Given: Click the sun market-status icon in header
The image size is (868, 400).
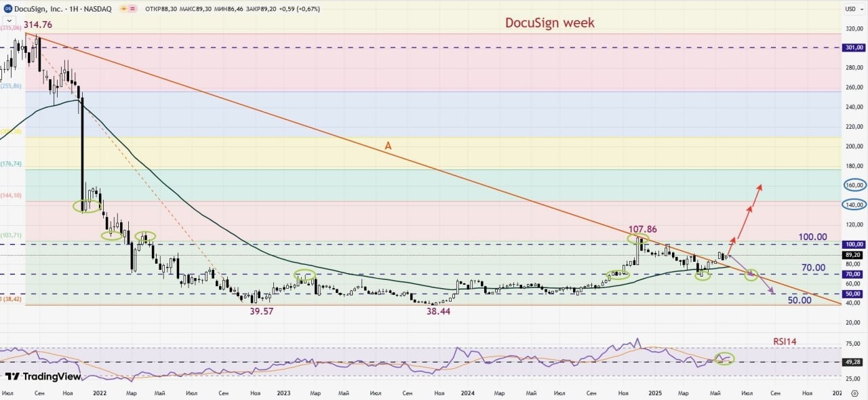Looking at the screenshot, I should [123, 9].
